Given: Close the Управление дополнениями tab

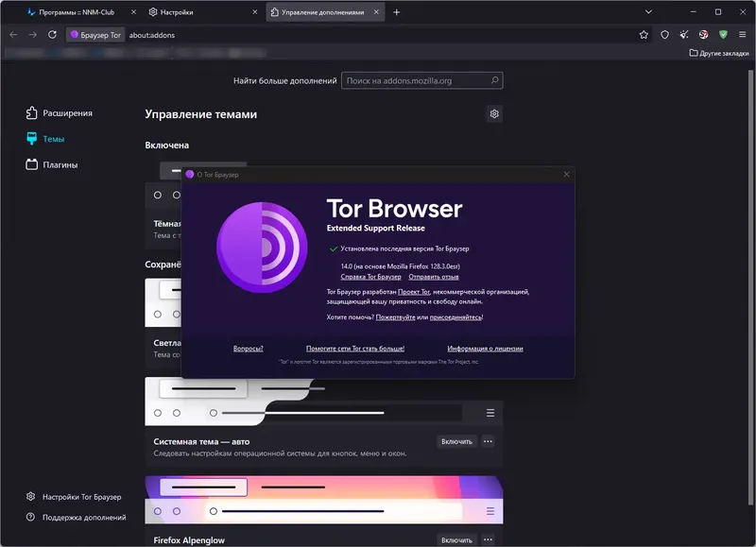Looking at the screenshot, I should click(x=376, y=12).
